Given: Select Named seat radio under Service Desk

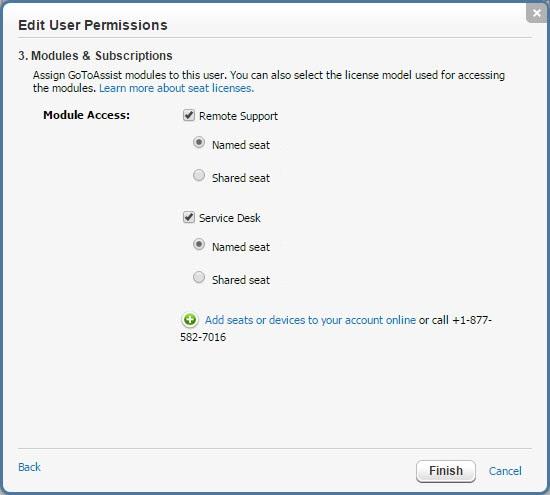Looking at the screenshot, I should pos(199,244).
